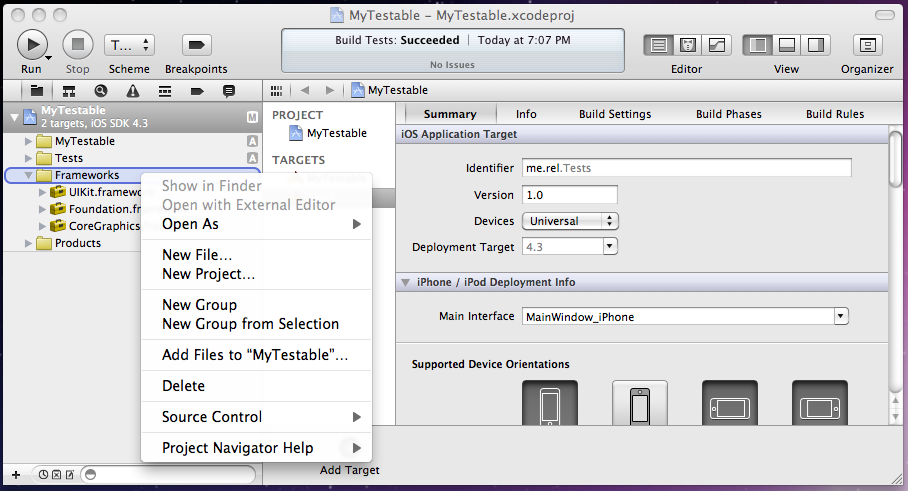908x491 pixels.
Task: Click MyTestable in the jump bar
Action: click(390, 90)
